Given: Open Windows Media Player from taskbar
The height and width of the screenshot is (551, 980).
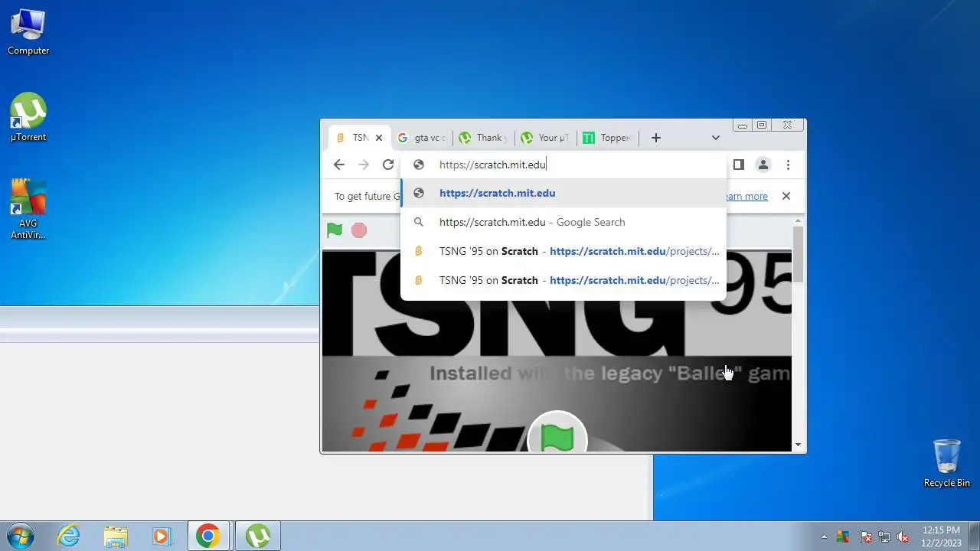Looking at the screenshot, I should pos(162,536).
